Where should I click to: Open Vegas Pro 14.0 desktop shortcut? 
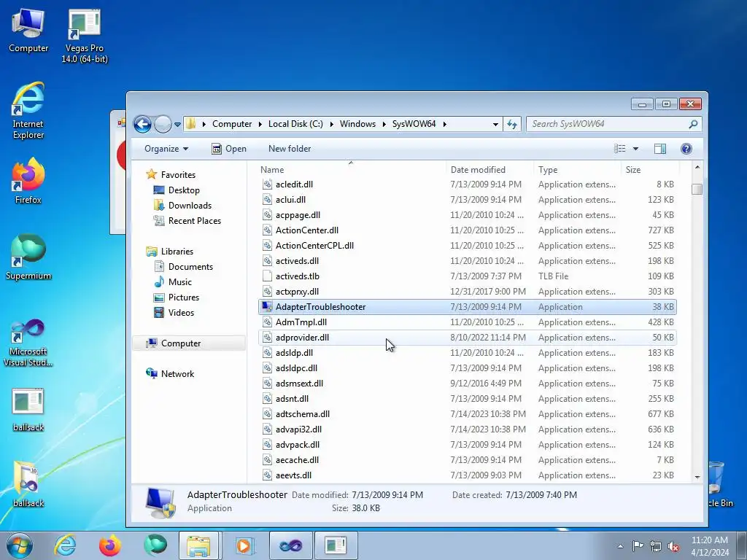tap(85, 36)
